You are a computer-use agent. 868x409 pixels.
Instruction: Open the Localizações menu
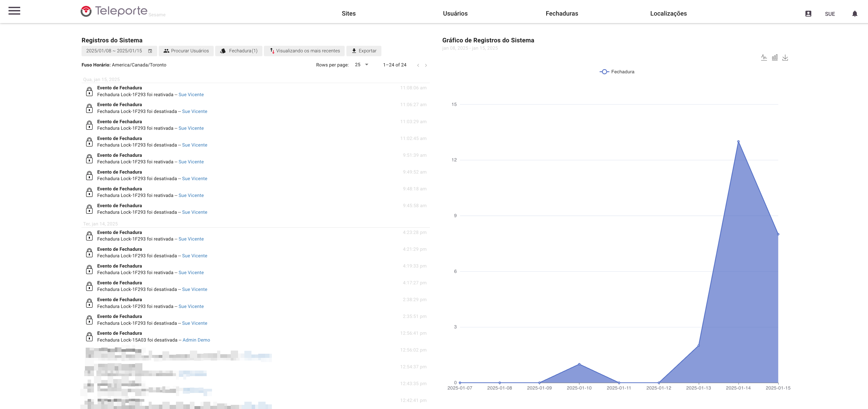[x=668, y=13]
